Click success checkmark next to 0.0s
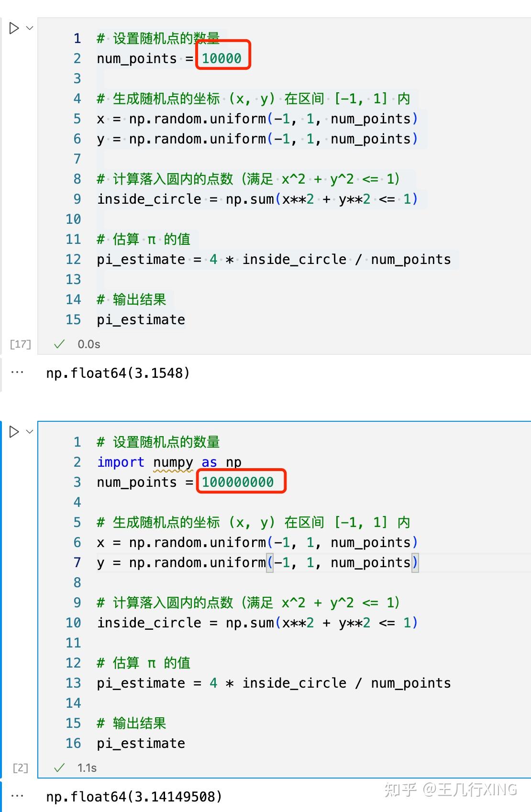Screen dimensions: 531x812 click(59, 344)
